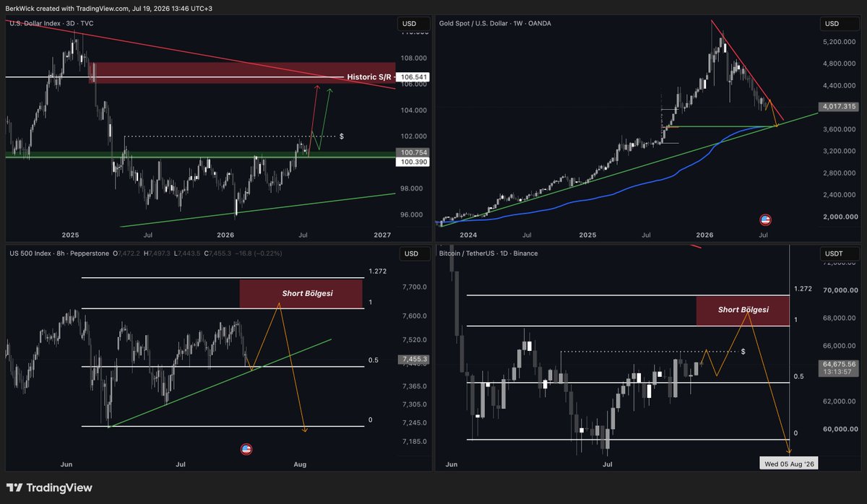
Task: Click the 96.000 axis value on Dollar Index
Action: [412, 214]
